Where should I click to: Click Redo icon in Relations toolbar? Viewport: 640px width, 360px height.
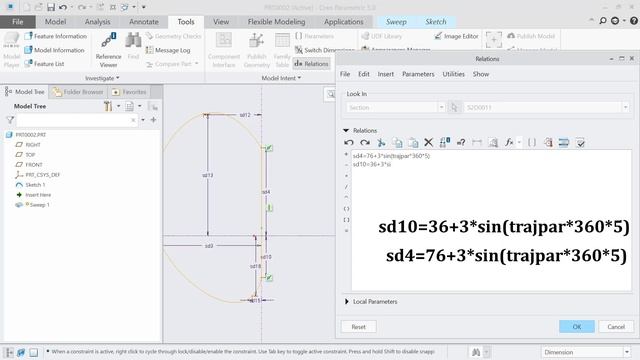[x=365, y=142]
